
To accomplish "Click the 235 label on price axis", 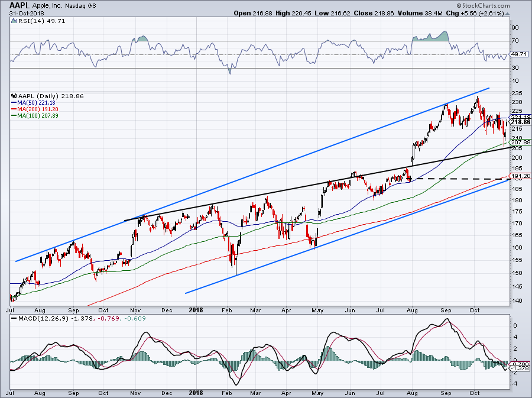I will click(x=517, y=93).
